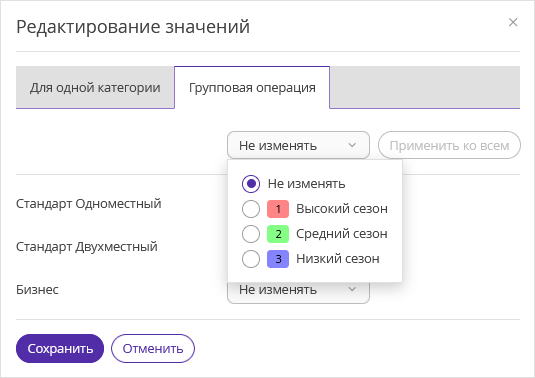Click the Редактирование значений title
The width and height of the screenshot is (535, 378).
pyautogui.click(x=133, y=27)
